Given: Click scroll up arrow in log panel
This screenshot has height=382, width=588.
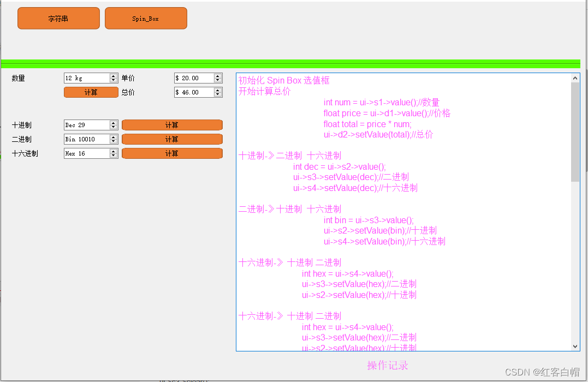Looking at the screenshot, I should click(x=575, y=78).
